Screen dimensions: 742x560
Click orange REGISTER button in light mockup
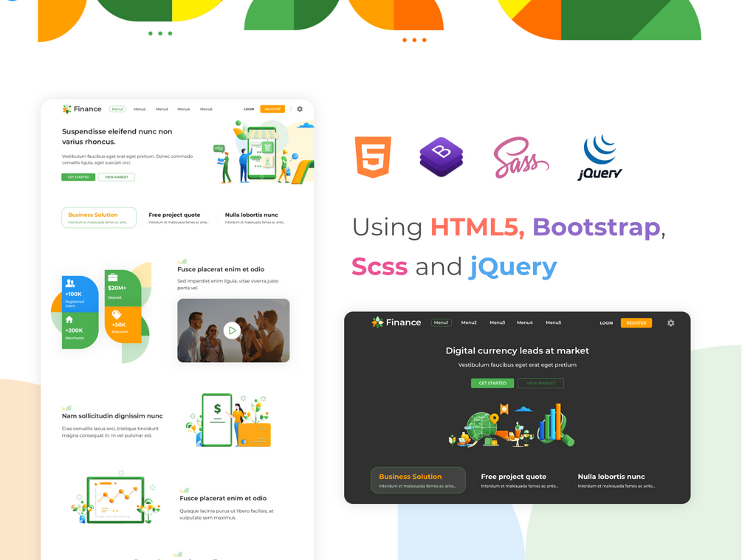(272, 109)
